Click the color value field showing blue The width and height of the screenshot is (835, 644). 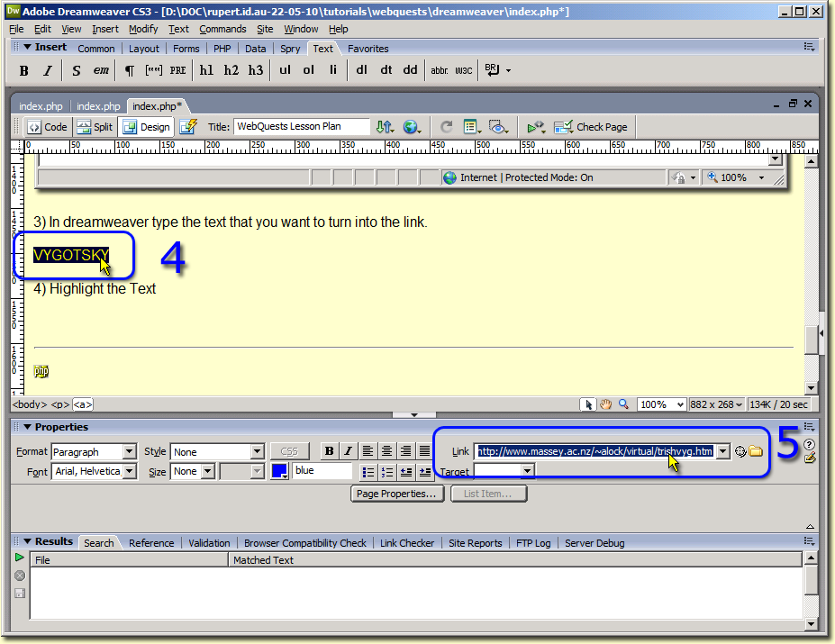pos(322,471)
